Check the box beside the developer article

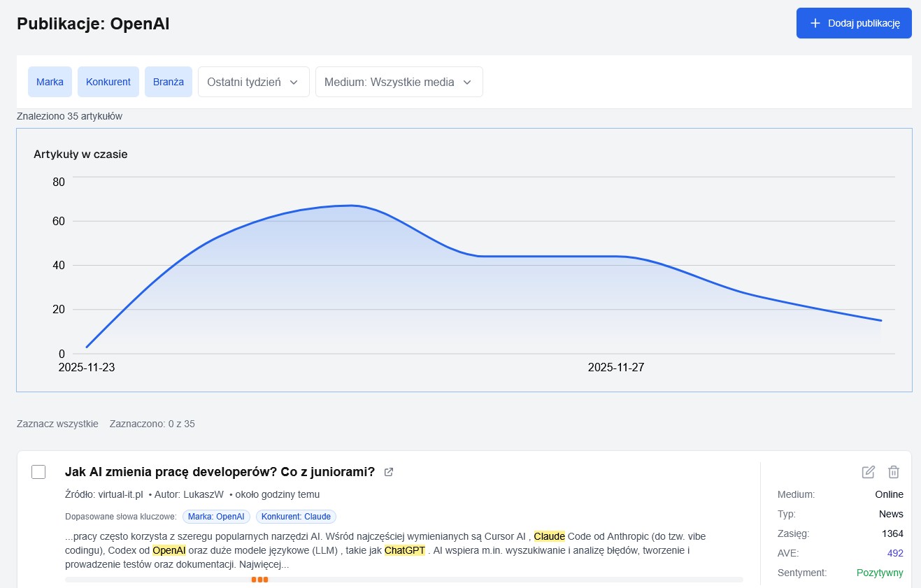point(38,472)
